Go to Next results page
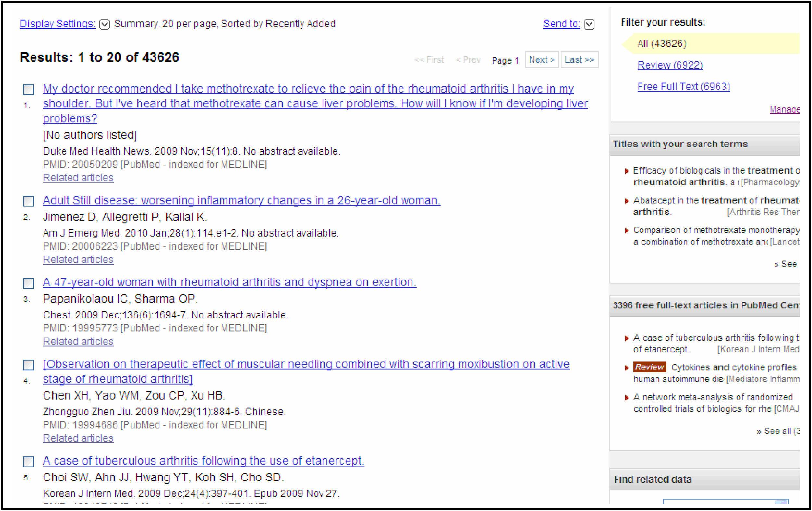 (541, 60)
